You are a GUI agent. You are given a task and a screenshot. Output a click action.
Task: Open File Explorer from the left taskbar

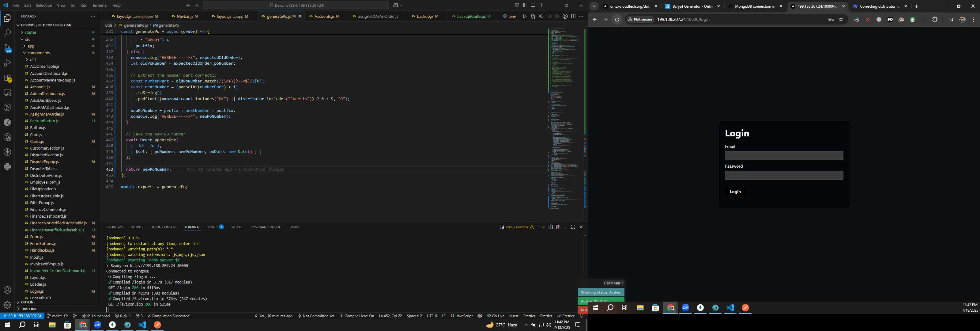pyautogui.click(x=52, y=325)
